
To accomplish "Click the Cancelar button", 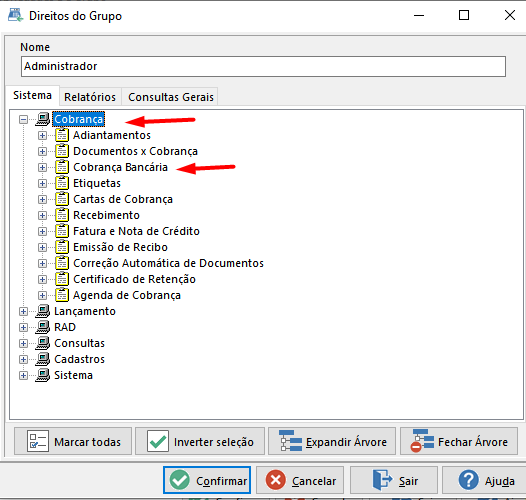I will (x=300, y=480).
